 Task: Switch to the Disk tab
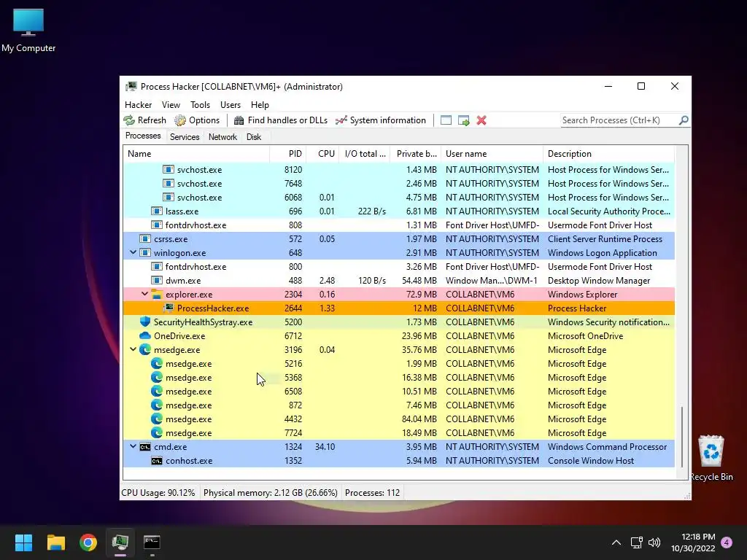pos(253,137)
